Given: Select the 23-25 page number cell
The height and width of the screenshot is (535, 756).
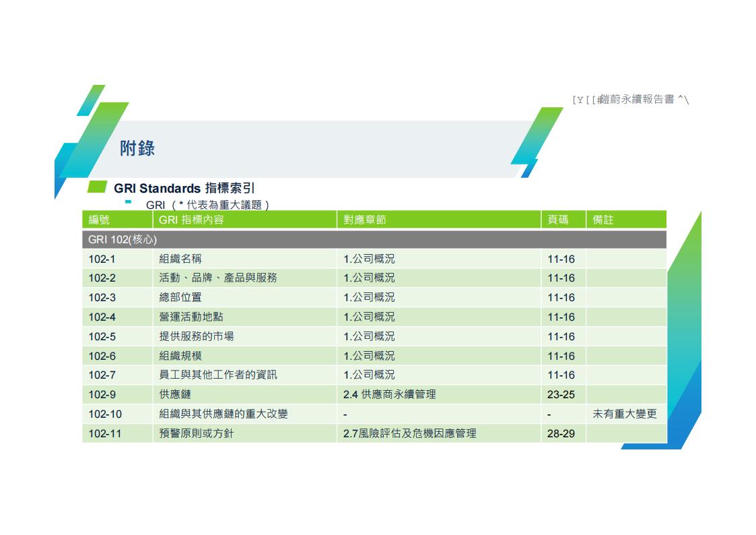Looking at the screenshot, I should tap(561, 394).
